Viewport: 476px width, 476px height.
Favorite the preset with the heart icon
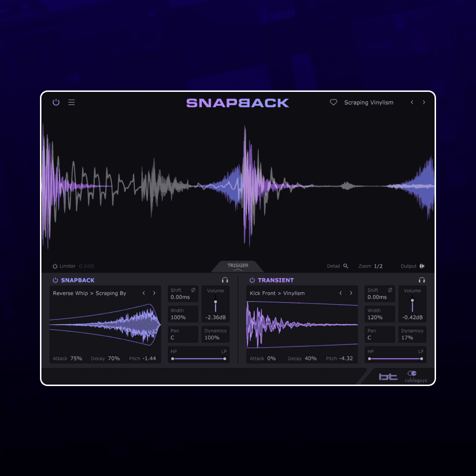point(333,102)
